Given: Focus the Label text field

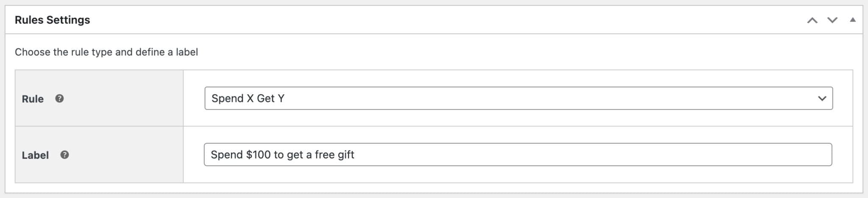Looking at the screenshot, I should pos(518,155).
